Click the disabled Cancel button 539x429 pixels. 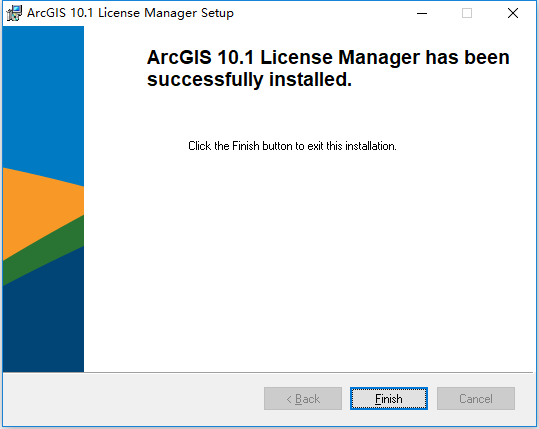pos(476,398)
